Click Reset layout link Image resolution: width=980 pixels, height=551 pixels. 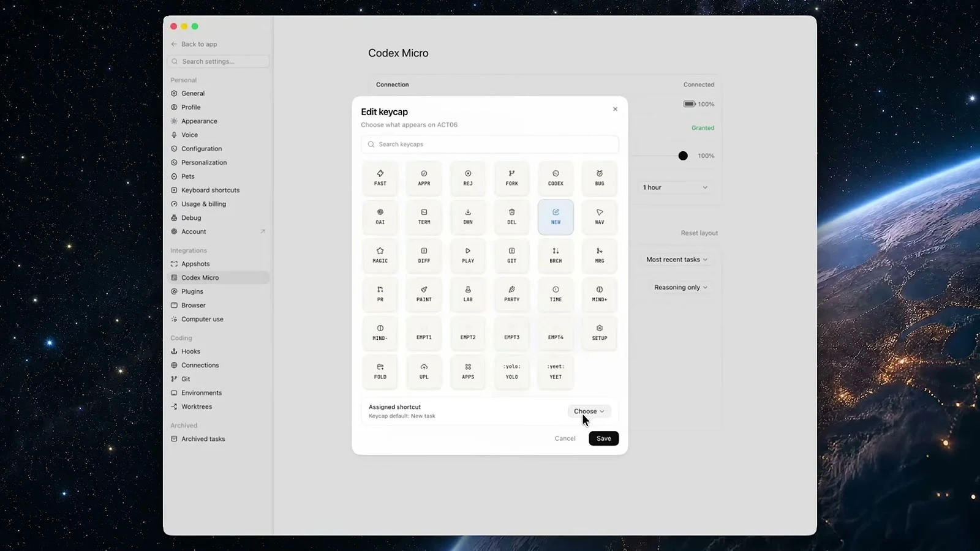(699, 233)
